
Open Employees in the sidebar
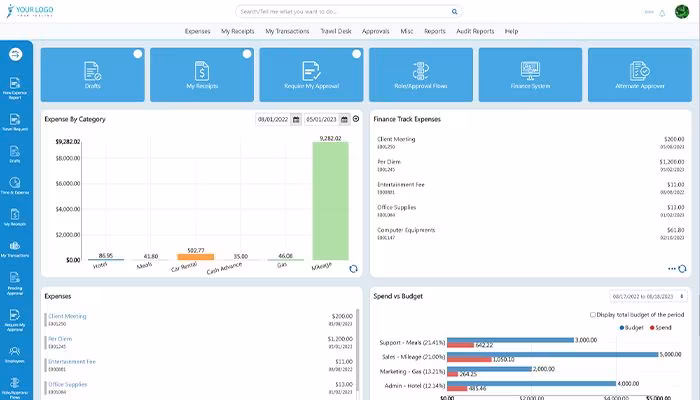point(15,354)
